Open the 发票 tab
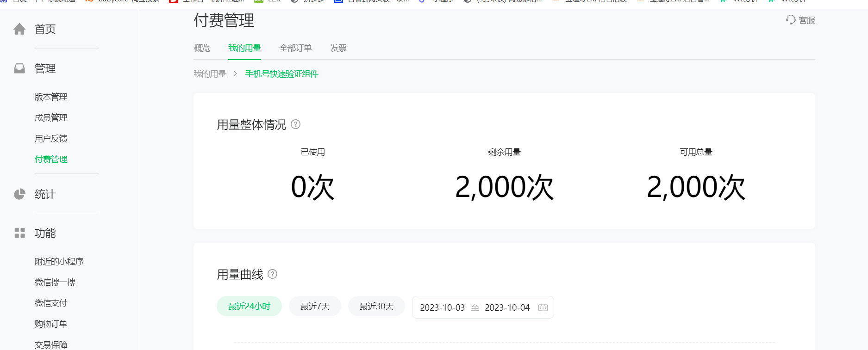Viewport: 868px width, 350px height. (338, 48)
